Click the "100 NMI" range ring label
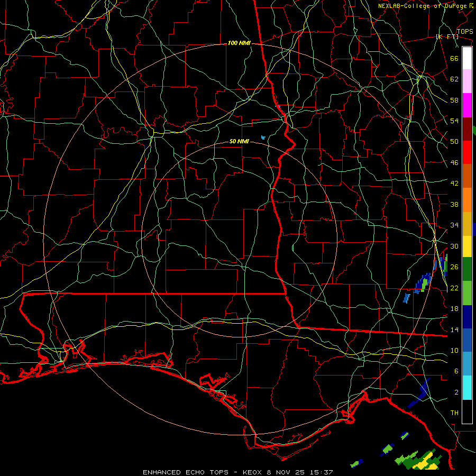This screenshot has width=476, height=476. [239, 43]
